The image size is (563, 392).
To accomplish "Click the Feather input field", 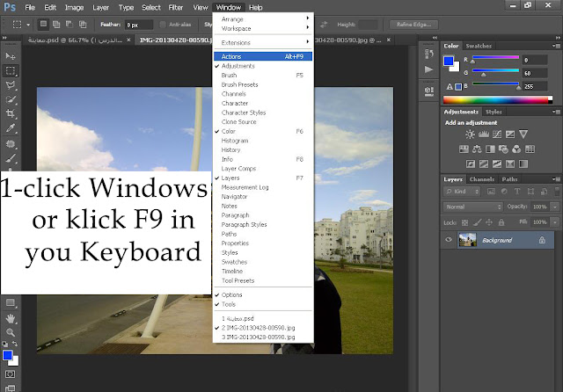I will point(139,25).
